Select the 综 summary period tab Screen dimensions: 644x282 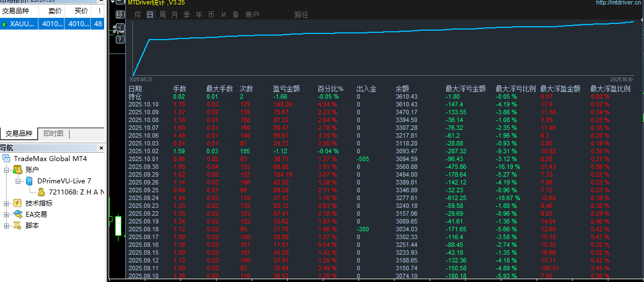tap(138, 15)
